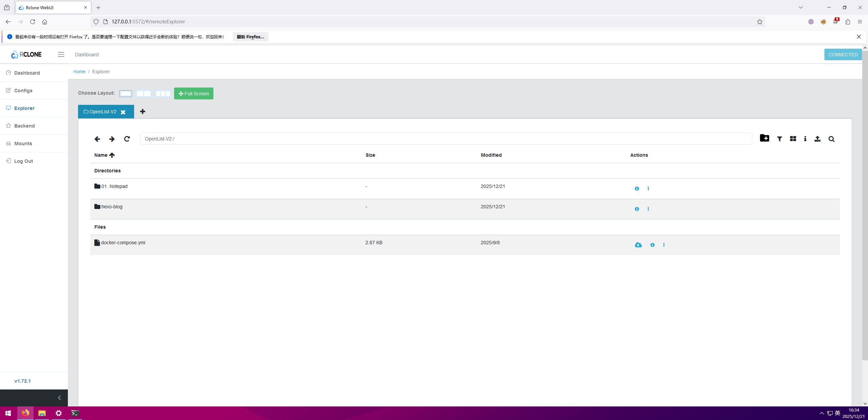This screenshot has height=420, width=868.
Task: Sort files by Name column
Action: pyautogui.click(x=105, y=155)
